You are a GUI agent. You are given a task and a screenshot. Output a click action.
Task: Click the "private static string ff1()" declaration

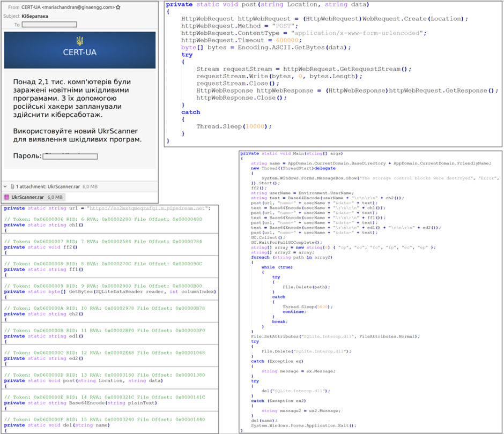[x=43, y=269]
